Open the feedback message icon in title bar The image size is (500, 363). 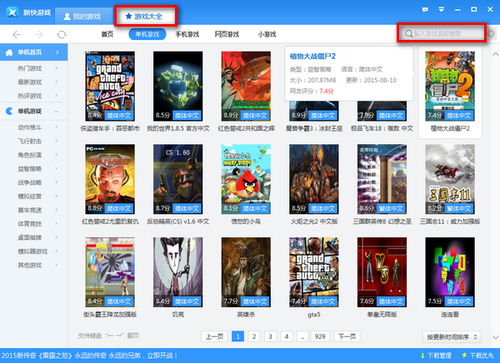tap(425, 10)
